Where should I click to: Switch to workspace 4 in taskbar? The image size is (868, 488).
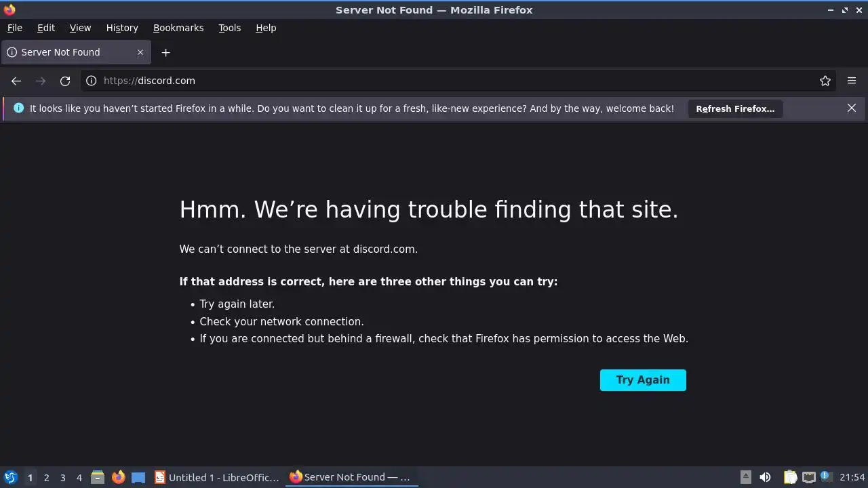(x=79, y=478)
